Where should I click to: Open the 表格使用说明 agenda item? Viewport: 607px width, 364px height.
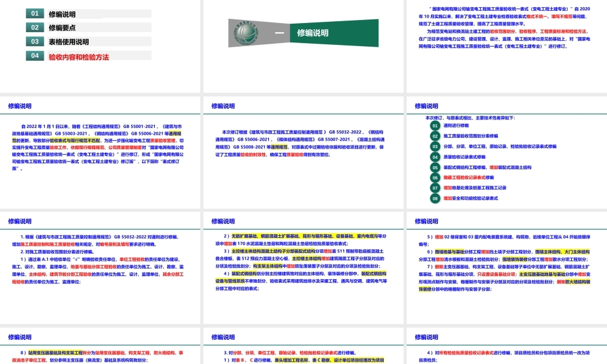68,42
